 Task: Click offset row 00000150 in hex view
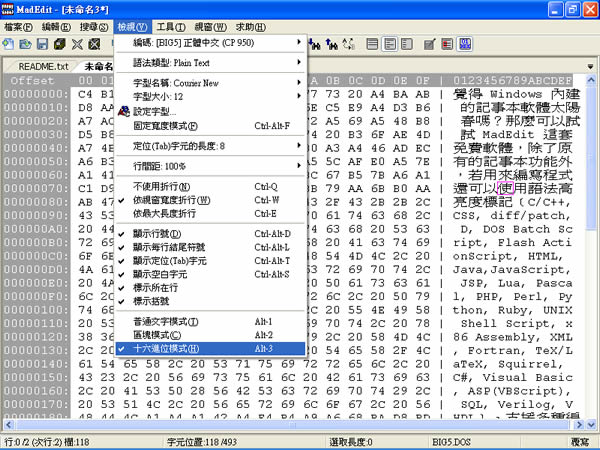pos(36,377)
